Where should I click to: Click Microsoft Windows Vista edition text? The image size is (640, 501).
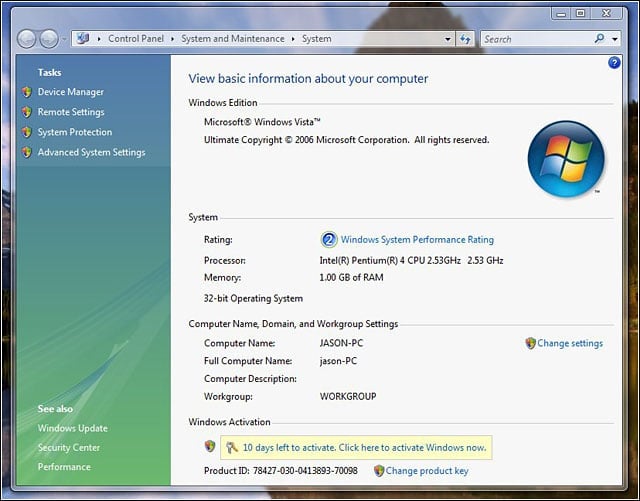pos(262,122)
